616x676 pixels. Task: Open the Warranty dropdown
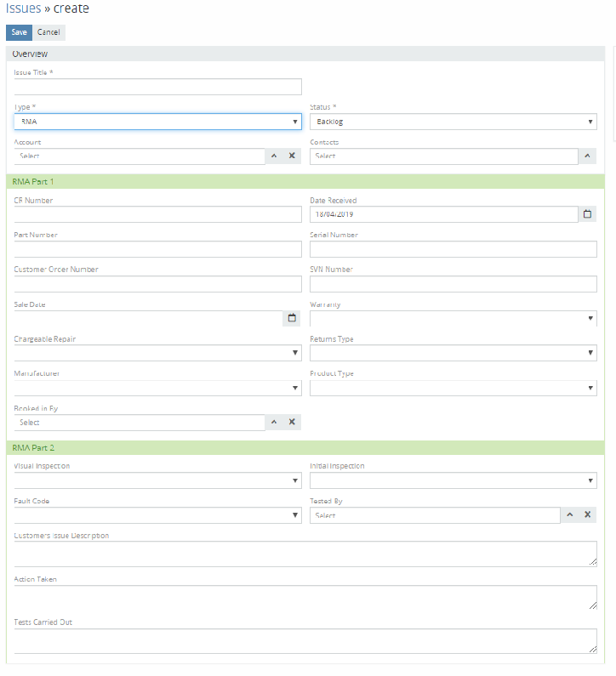click(x=453, y=318)
